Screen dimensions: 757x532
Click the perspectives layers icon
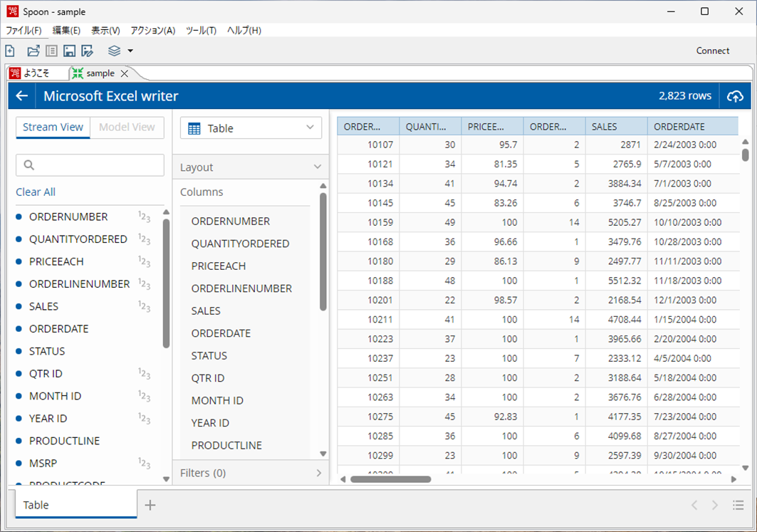115,51
